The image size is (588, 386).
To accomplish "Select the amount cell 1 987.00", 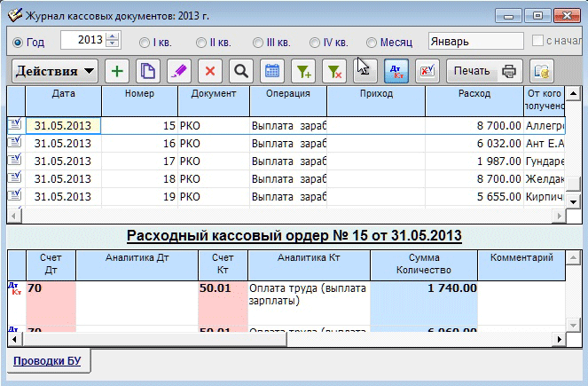I will [474, 161].
